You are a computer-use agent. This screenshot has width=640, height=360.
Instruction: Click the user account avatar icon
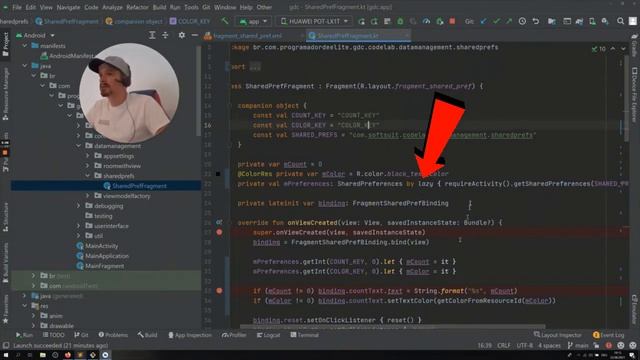(633, 21)
